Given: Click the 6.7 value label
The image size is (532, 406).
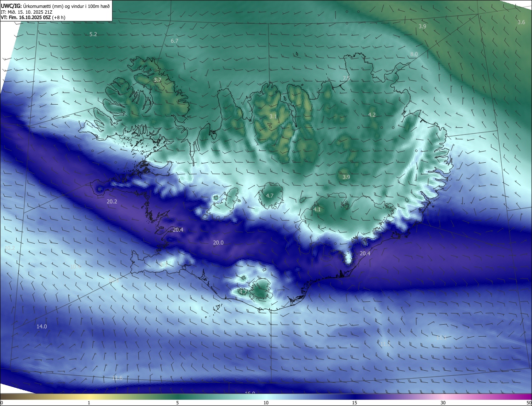Looking at the screenshot, I should tap(175, 41).
